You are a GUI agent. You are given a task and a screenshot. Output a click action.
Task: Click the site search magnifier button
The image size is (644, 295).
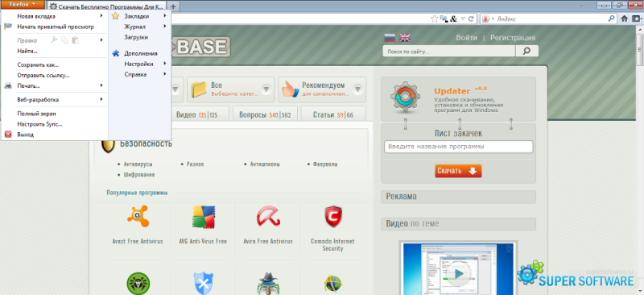pos(526,51)
